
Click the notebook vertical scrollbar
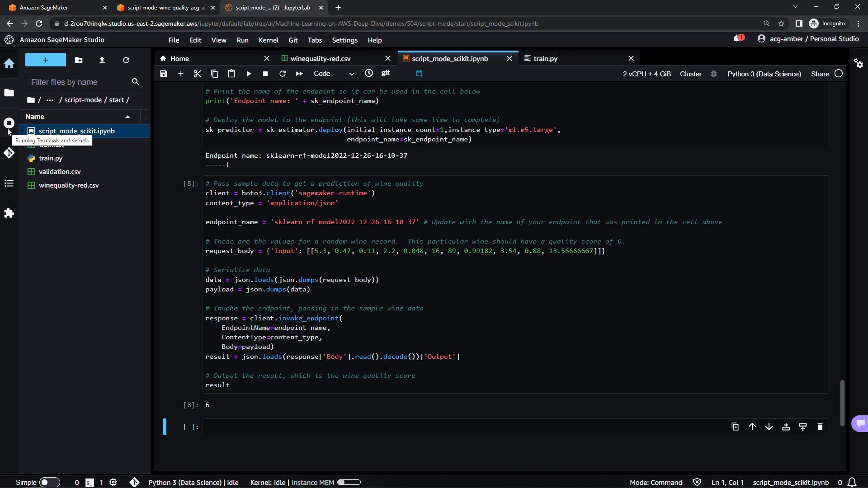(842, 402)
